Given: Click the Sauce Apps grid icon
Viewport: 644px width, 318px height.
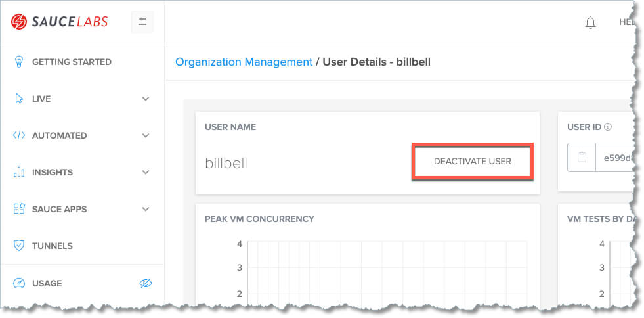Looking at the screenshot, I should [x=19, y=209].
